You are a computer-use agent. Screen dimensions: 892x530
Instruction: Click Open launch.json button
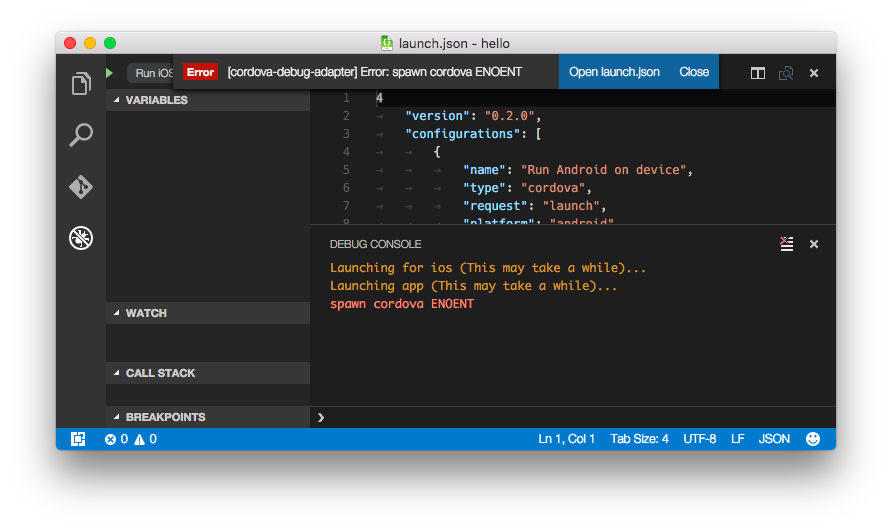(614, 72)
